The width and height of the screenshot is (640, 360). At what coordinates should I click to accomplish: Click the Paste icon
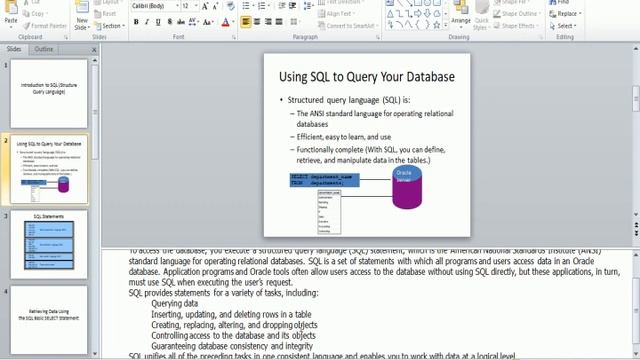pos(11,7)
